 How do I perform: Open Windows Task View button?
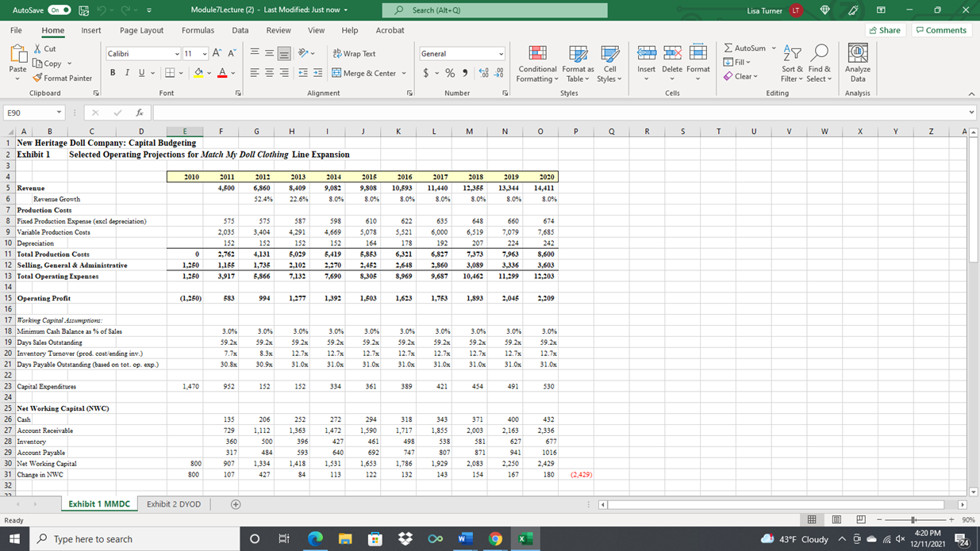pyautogui.click(x=283, y=539)
